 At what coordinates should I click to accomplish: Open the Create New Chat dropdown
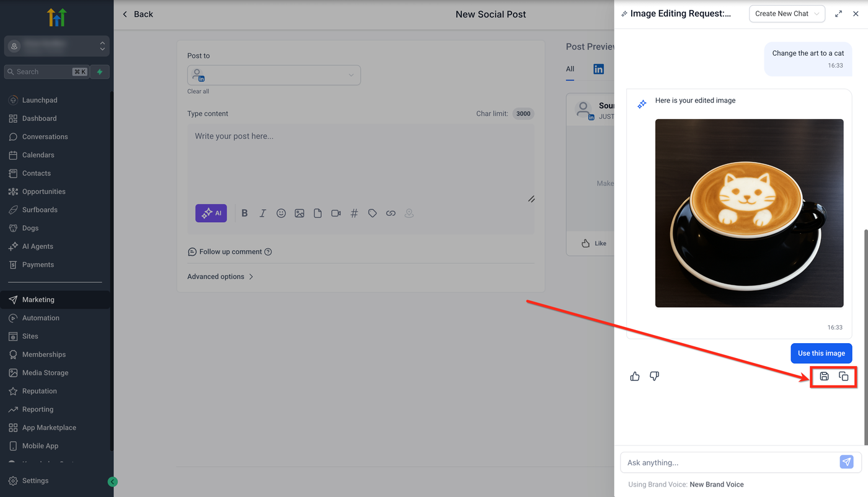787,14
